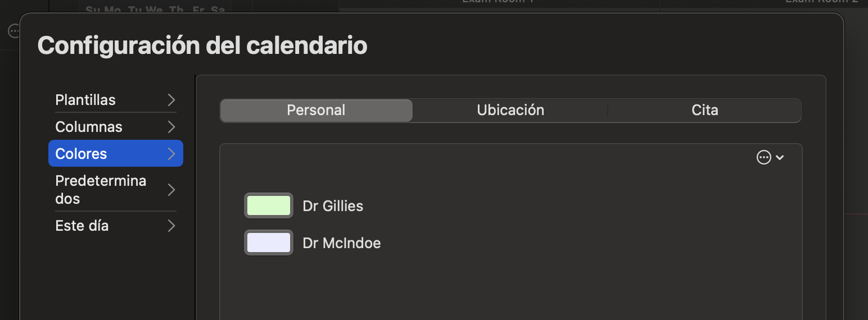Click the ellipsis more-options icon in color panel
This screenshot has height=320, width=868.
tap(763, 158)
